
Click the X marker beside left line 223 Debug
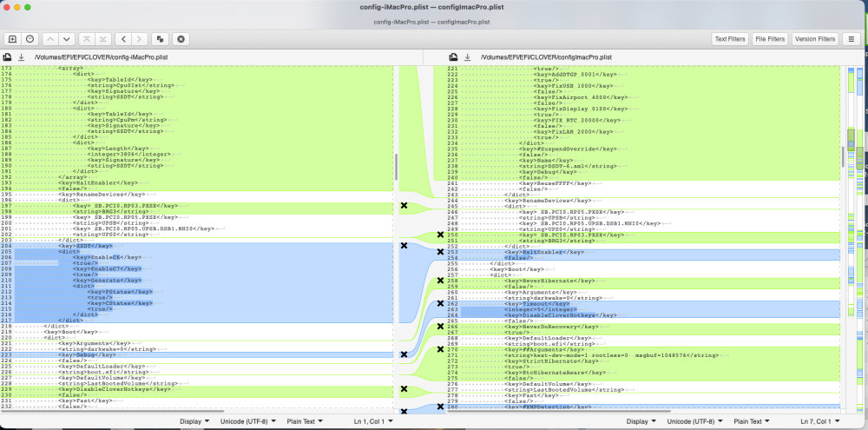[404, 354]
